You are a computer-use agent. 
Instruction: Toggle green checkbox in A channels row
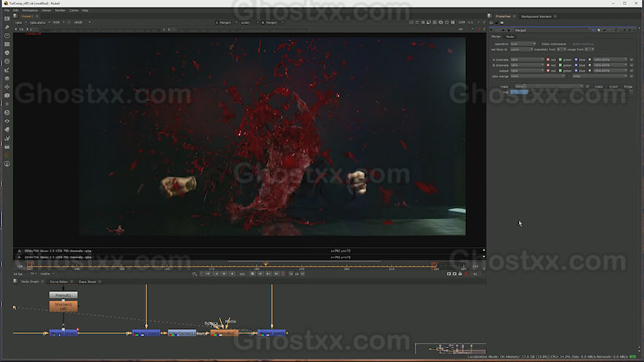tap(561, 59)
